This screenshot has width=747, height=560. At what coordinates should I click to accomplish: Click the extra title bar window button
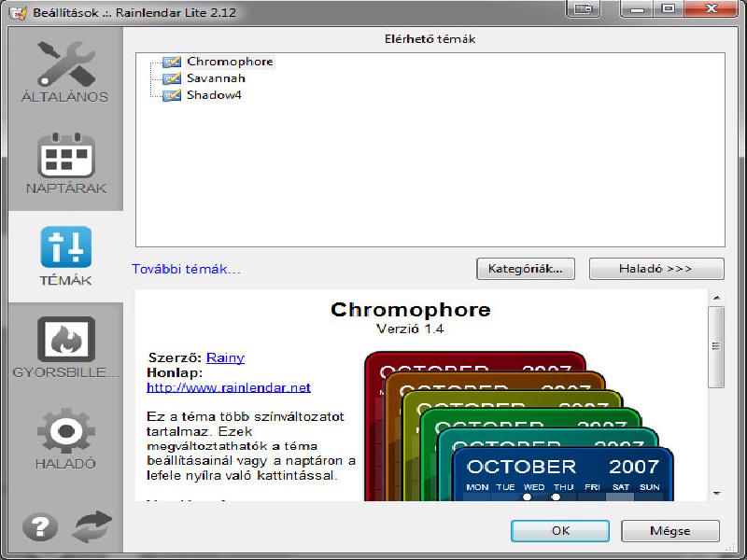pyautogui.click(x=583, y=9)
